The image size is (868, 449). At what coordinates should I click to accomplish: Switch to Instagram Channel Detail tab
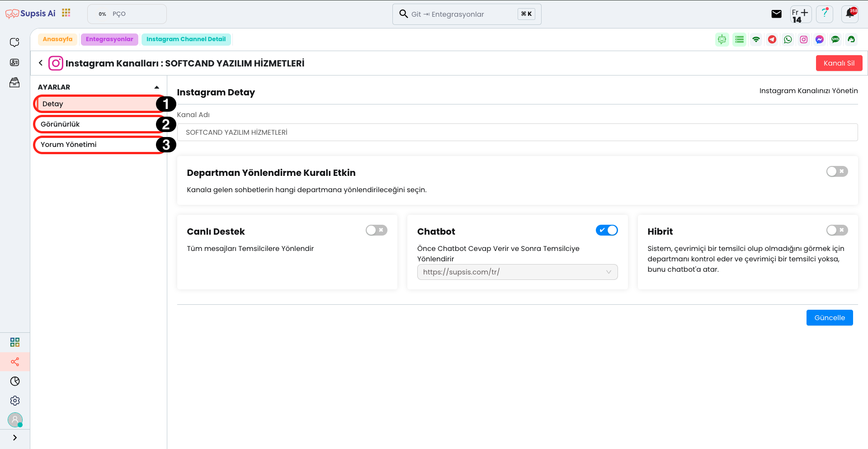click(x=186, y=39)
